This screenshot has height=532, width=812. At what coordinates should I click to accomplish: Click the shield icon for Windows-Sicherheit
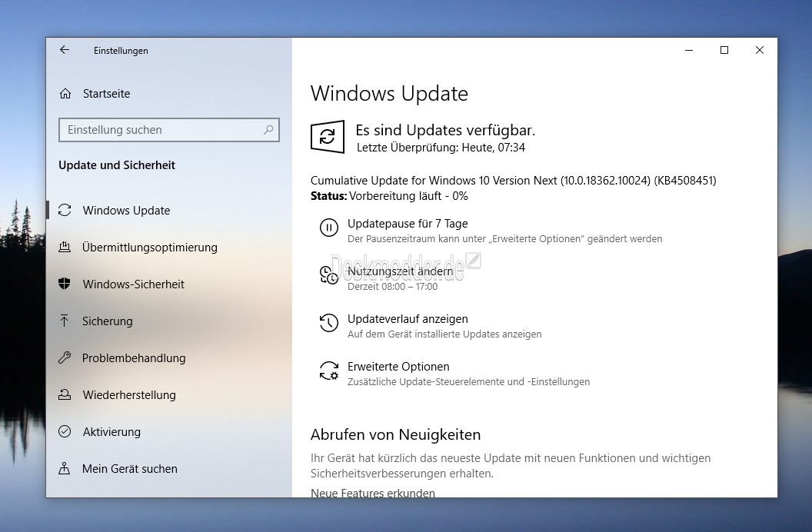pyautogui.click(x=65, y=284)
